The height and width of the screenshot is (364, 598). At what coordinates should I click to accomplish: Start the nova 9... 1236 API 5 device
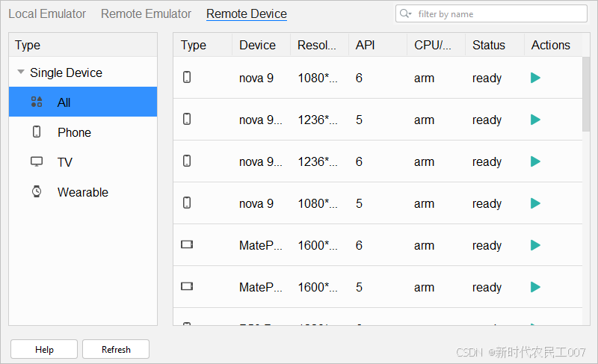[535, 120]
